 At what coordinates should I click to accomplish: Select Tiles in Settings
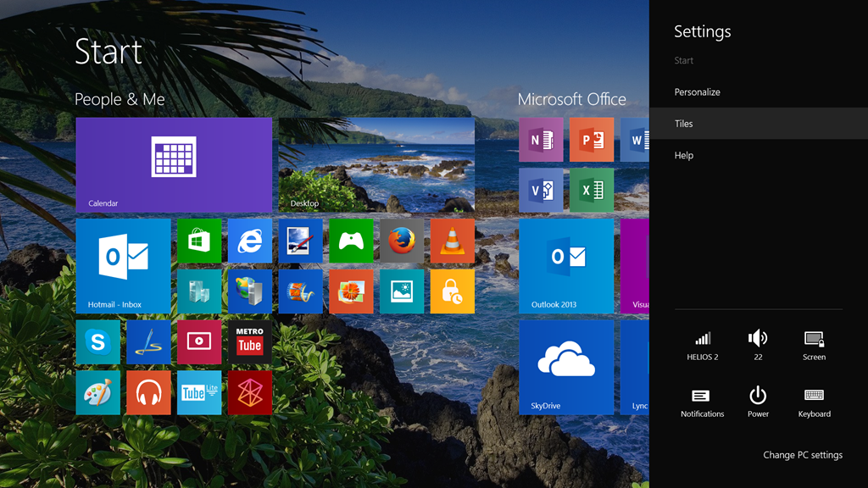coord(759,124)
